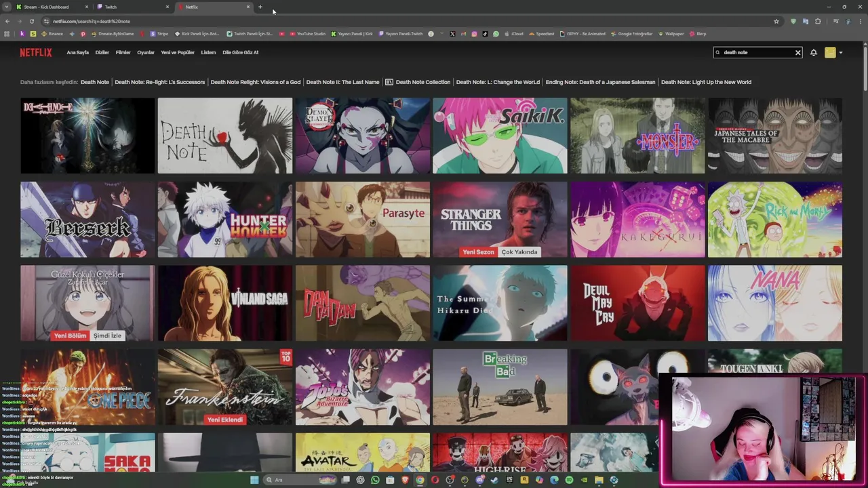
Task: Open Discord from the taskbar
Action: click(x=480, y=480)
